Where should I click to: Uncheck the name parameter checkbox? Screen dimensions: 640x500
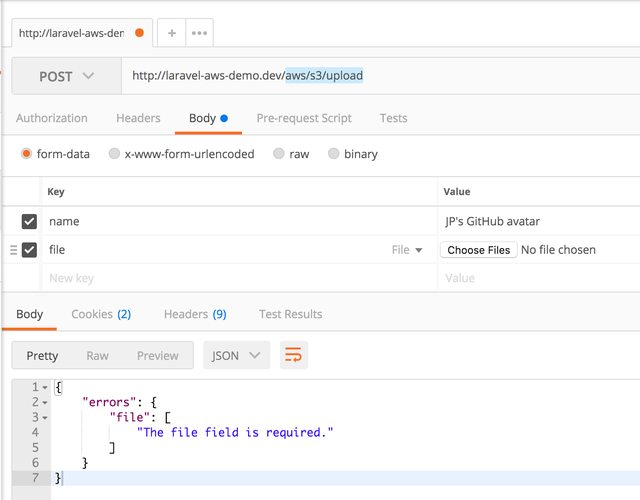coord(29,221)
